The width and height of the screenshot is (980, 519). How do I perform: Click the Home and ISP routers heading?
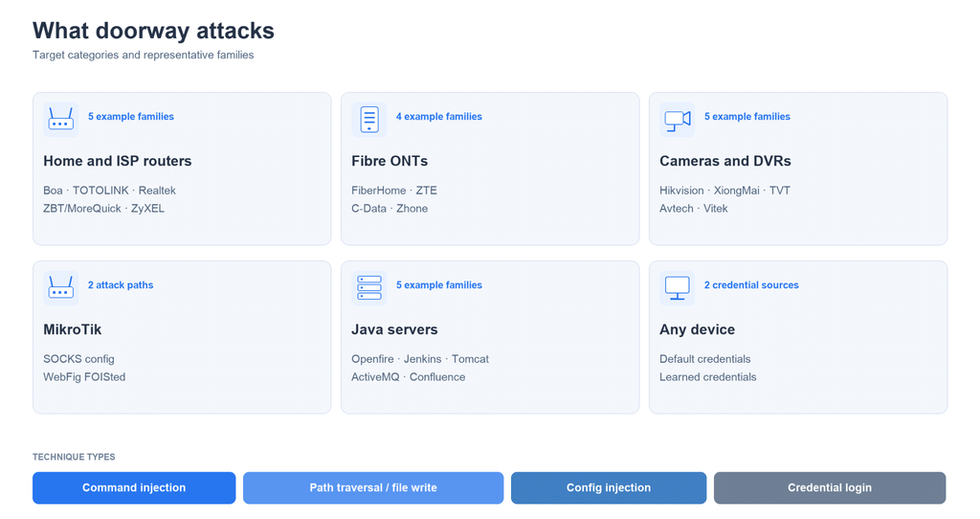118,161
